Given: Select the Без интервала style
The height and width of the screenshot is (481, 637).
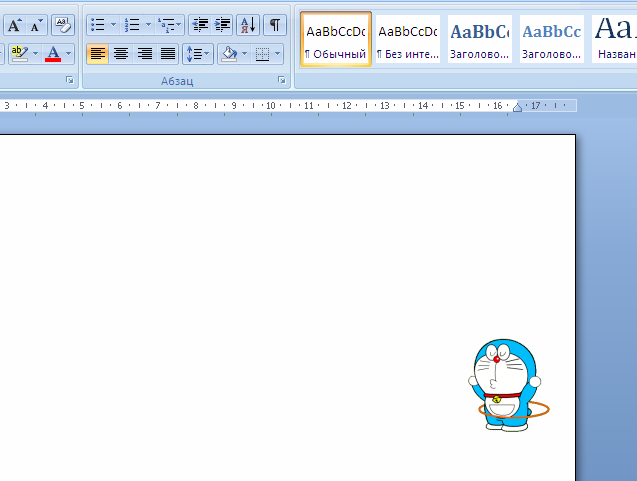Looking at the screenshot, I should tap(408, 39).
